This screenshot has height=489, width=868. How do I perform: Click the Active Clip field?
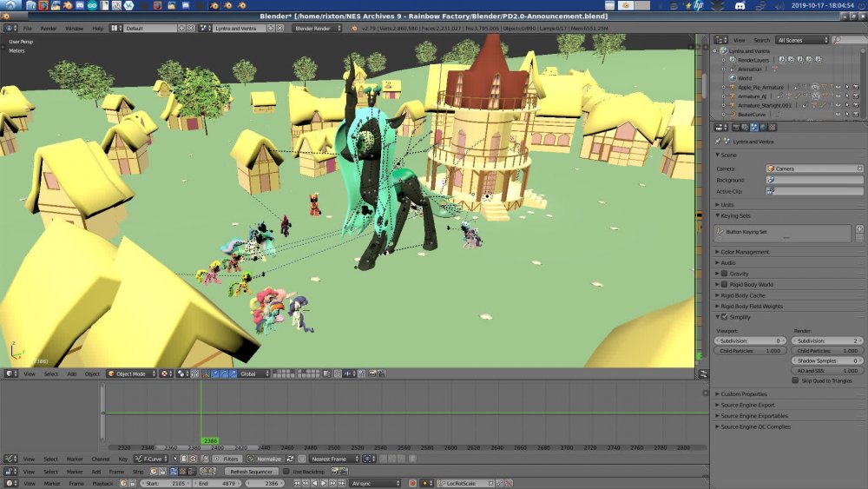tap(814, 191)
